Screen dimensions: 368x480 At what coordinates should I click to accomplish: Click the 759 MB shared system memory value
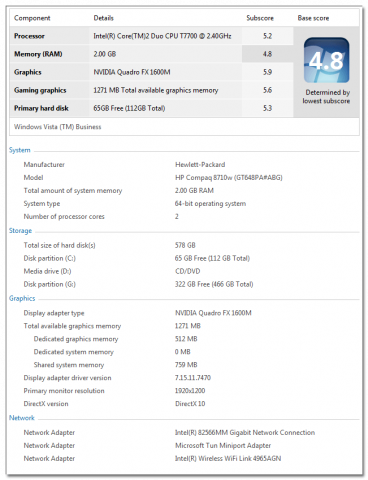(186, 365)
